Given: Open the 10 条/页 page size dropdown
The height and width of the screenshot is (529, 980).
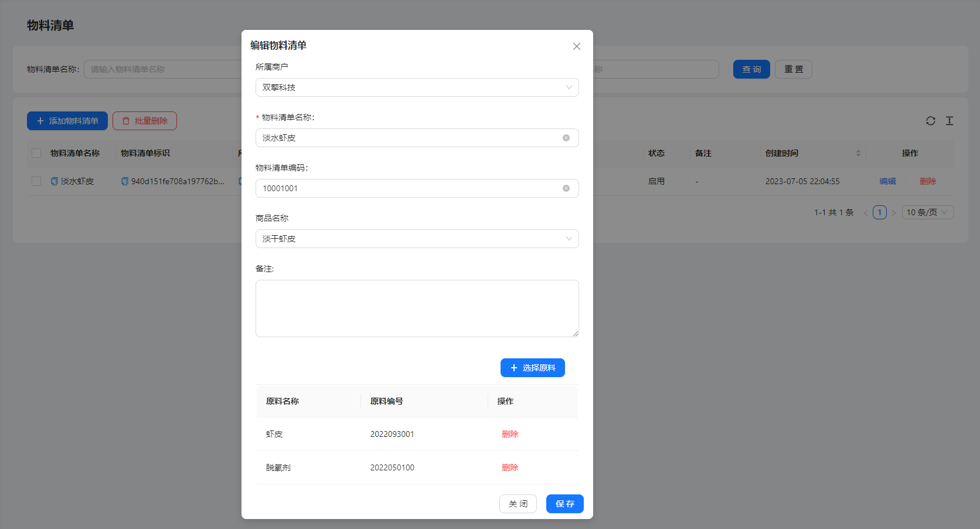Looking at the screenshot, I should (928, 212).
